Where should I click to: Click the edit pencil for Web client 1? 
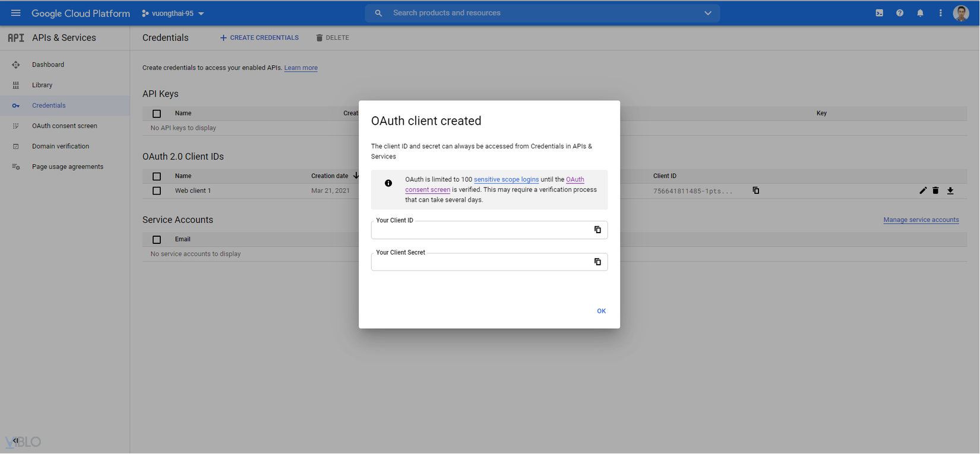(x=922, y=191)
